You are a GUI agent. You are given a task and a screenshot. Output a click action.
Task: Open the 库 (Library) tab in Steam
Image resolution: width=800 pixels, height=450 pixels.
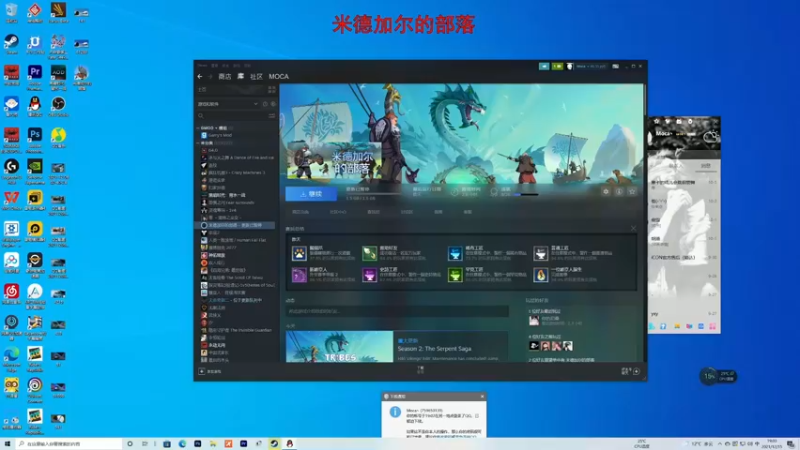[241, 77]
